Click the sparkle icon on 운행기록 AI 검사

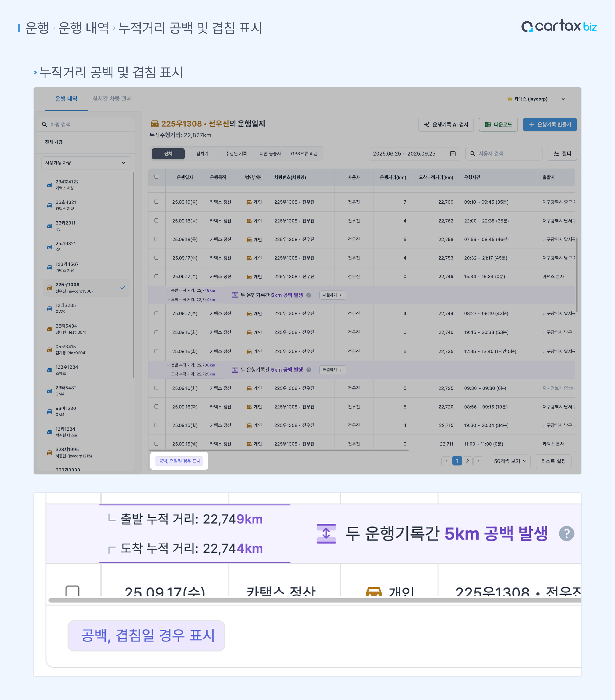(427, 125)
